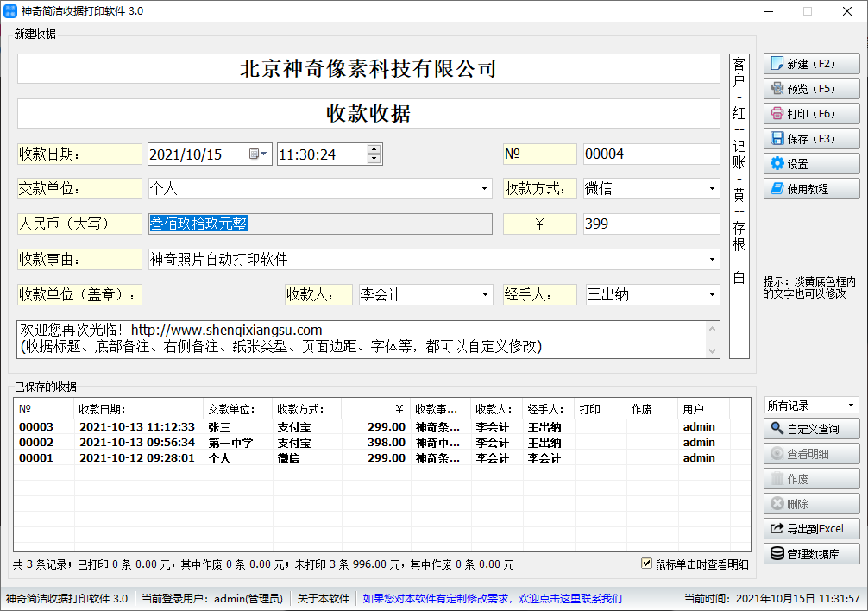The height and width of the screenshot is (611, 868).
Task: Click the 删除 delete button
Action: point(812,504)
